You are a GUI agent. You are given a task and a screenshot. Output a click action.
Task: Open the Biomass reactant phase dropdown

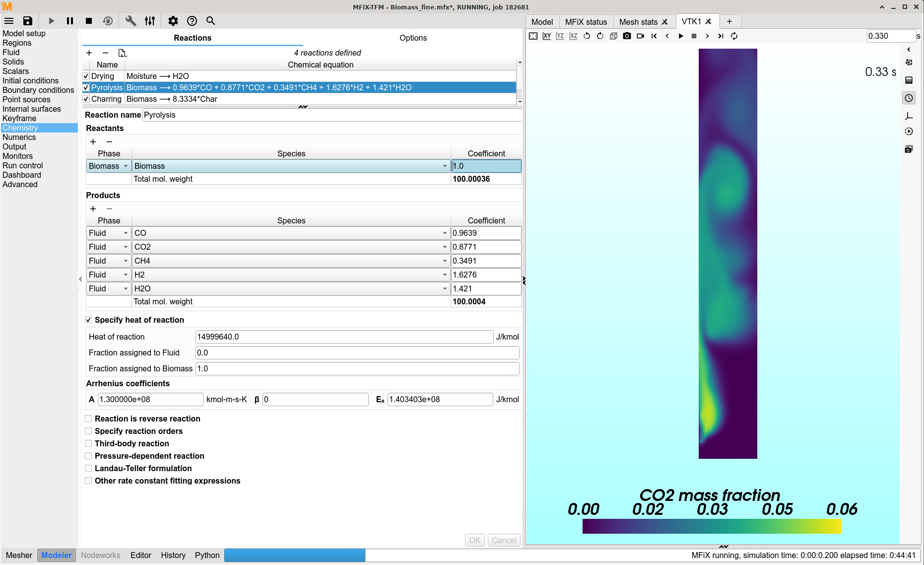(x=109, y=166)
